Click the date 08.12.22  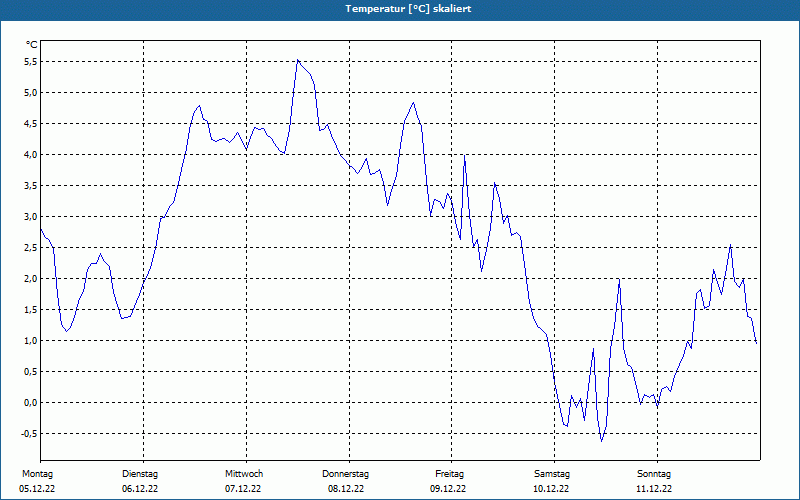click(x=346, y=489)
